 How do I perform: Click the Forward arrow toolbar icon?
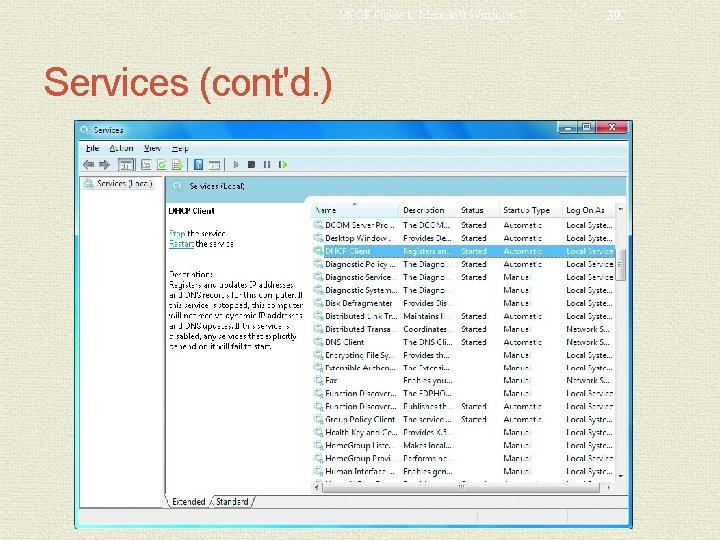click(105, 164)
